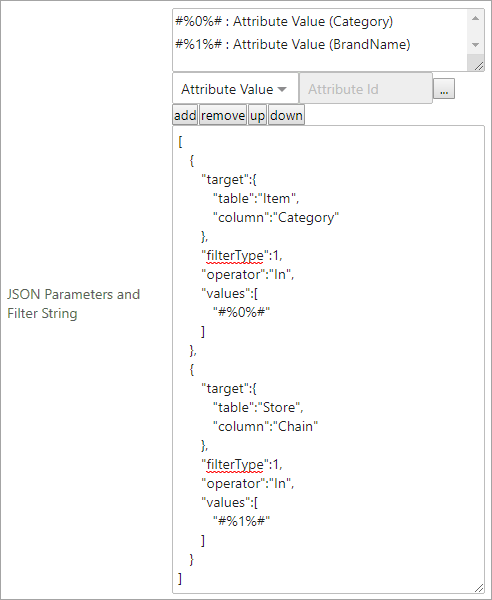Select the #%0%# Category parameter entry
Screen dimensions: 492x600
pos(284,21)
